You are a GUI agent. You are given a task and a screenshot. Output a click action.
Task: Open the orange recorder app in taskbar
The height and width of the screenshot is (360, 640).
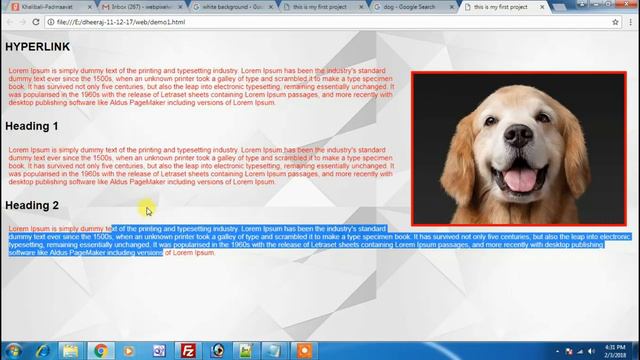304,351
